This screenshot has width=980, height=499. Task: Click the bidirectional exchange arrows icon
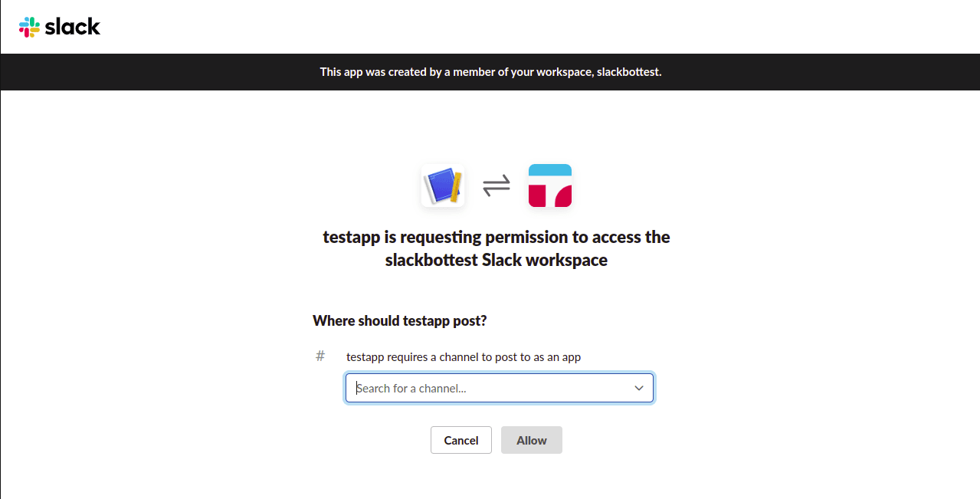pos(496,185)
